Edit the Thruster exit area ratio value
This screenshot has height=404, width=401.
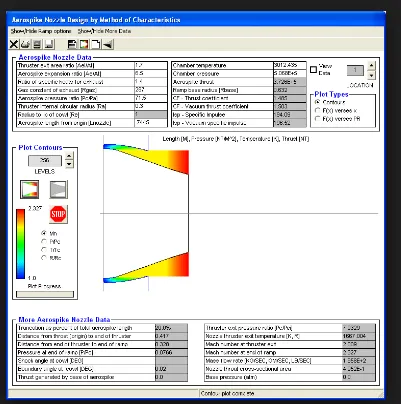tap(151, 65)
